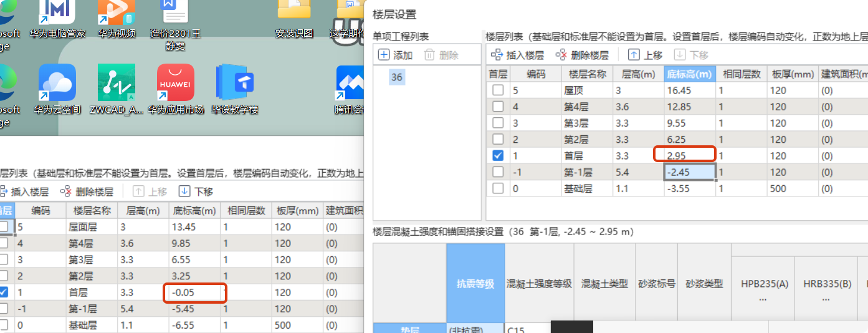Uncheck the 首层 checkbox in 楼层设置 dialog
868x333 pixels.
click(498, 155)
